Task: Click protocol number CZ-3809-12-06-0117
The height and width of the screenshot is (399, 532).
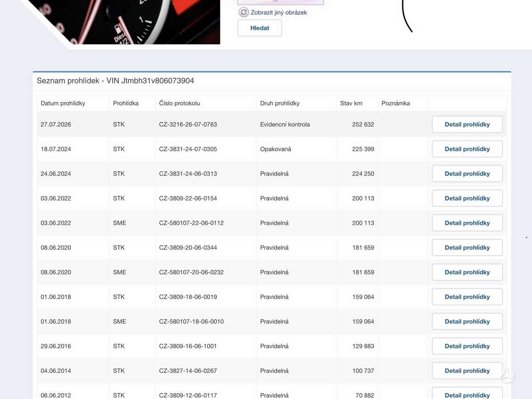Action: (x=188, y=395)
